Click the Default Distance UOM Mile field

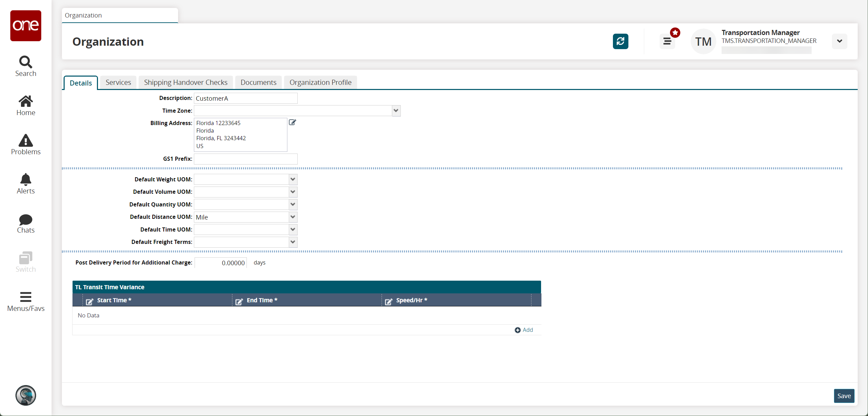[x=241, y=217]
